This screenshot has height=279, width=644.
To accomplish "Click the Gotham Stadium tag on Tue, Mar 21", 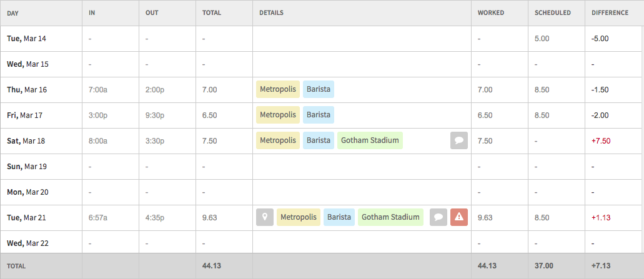I will (390, 217).
